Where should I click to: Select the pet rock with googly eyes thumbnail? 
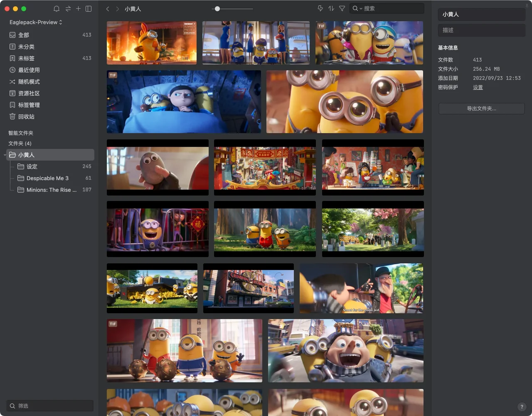[158, 167]
